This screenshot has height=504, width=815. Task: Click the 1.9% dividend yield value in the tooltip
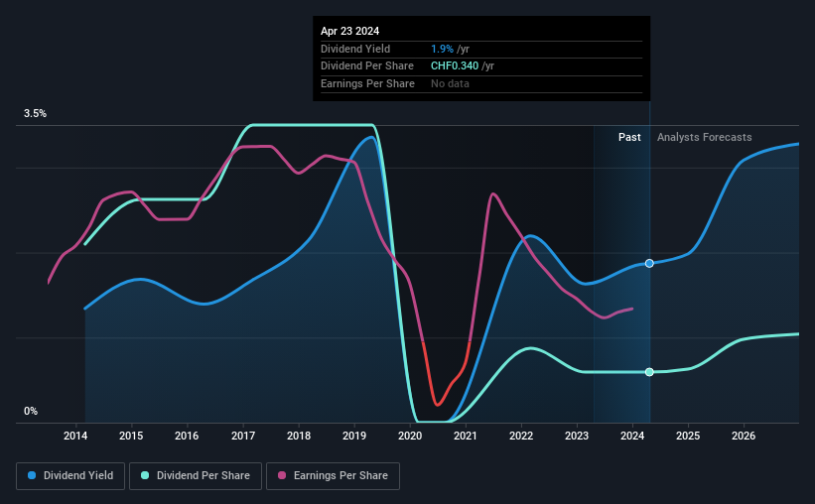(443, 49)
